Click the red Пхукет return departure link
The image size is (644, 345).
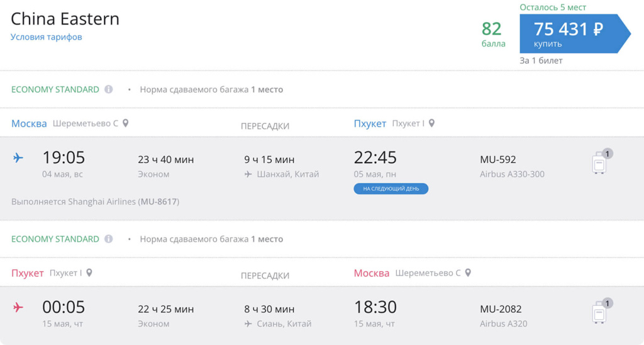28,273
